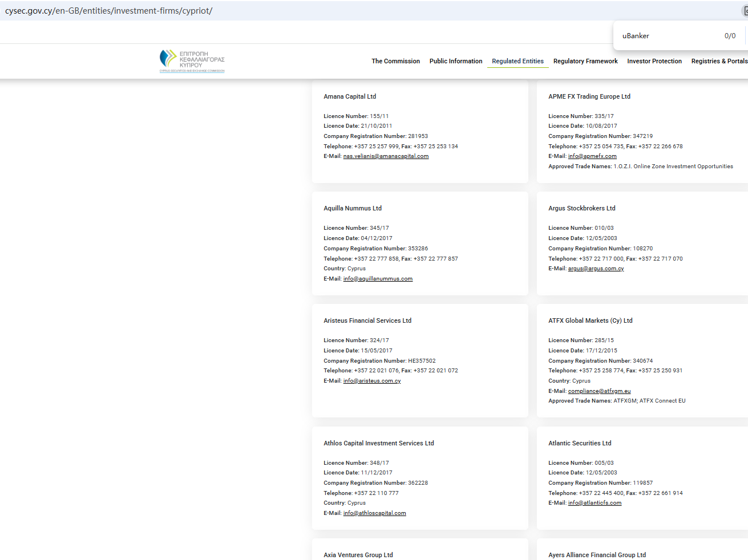The image size is (748, 560).
Task: Select the Atlantic Securities Ltd card title
Action: [x=579, y=443]
